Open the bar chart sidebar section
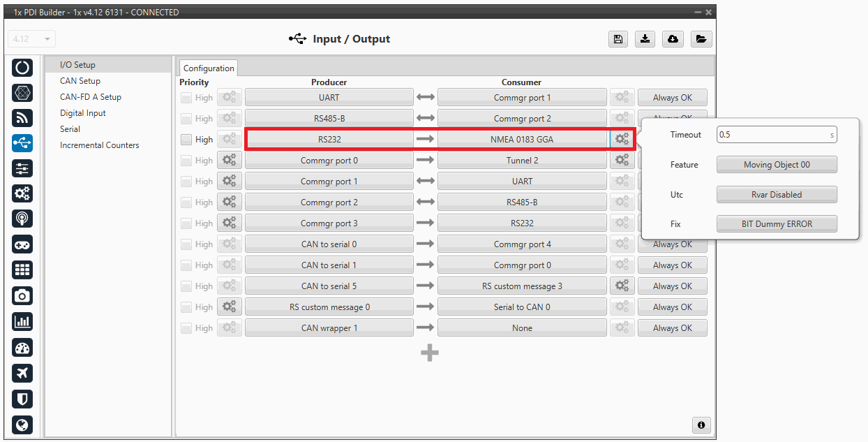 pyautogui.click(x=22, y=322)
